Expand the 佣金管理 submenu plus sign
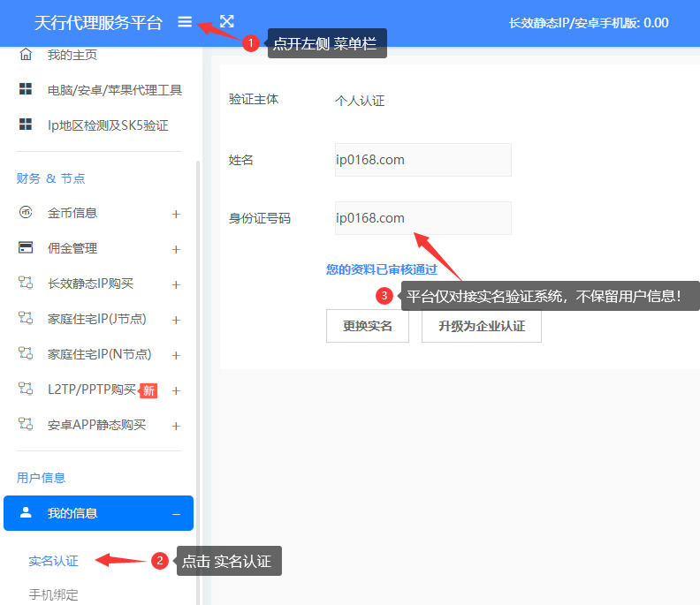The width and height of the screenshot is (700, 605). pos(176,249)
